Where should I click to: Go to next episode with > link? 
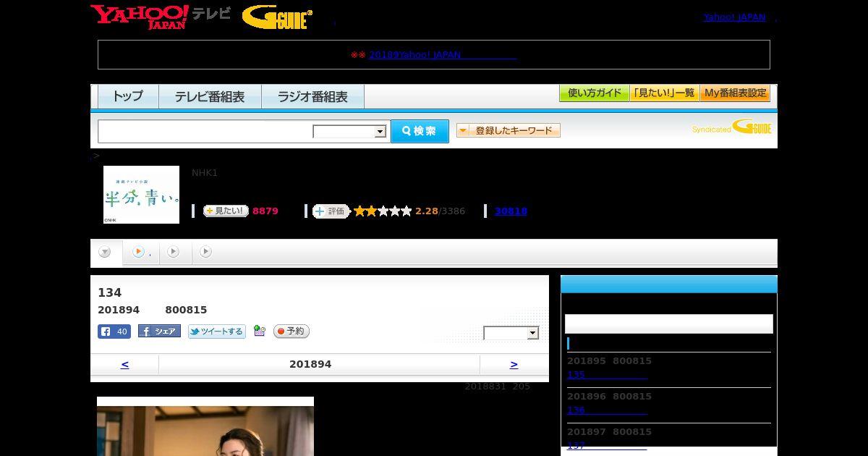[514, 364]
